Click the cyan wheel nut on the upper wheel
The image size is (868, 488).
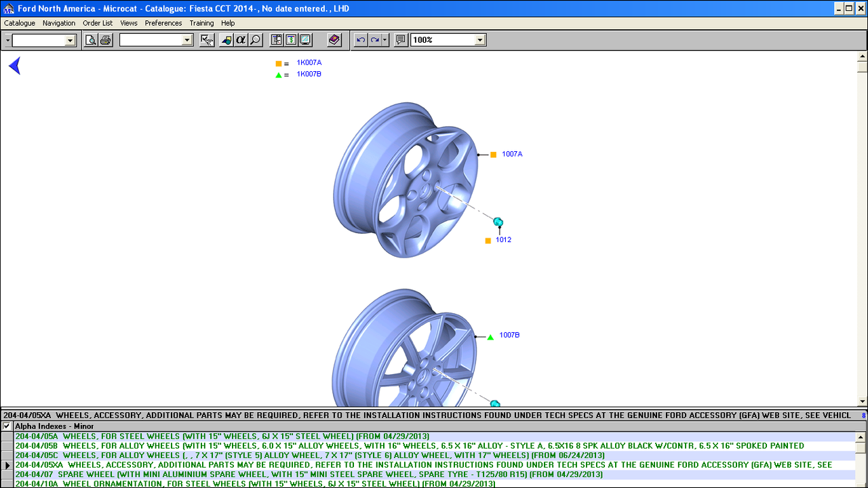[498, 222]
